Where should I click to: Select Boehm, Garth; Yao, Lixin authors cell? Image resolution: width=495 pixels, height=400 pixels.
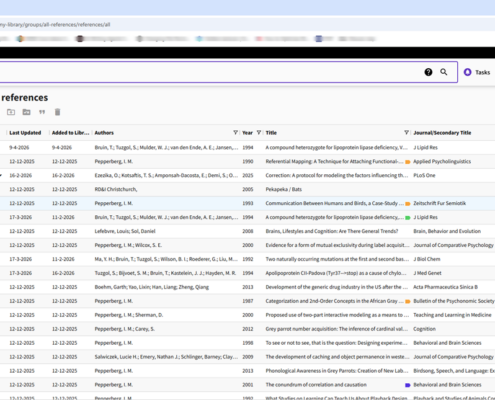coord(152,287)
